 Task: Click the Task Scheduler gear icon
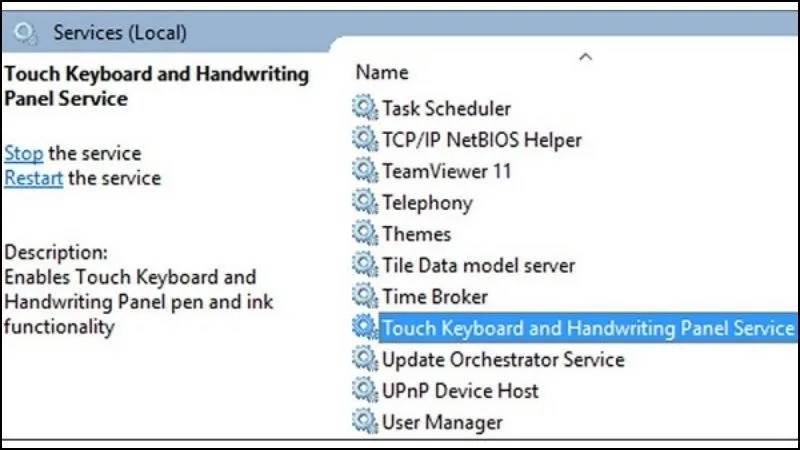pos(364,108)
